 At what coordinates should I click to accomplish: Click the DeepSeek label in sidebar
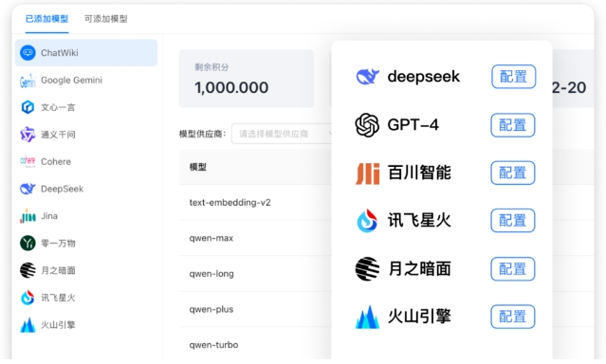(63, 189)
